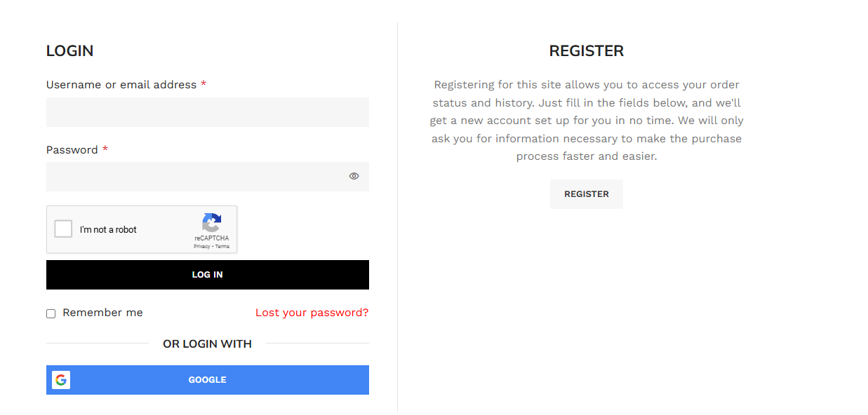868x415 pixels.
Task: Click the Google "G" logo icon
Action: point(61,380)
